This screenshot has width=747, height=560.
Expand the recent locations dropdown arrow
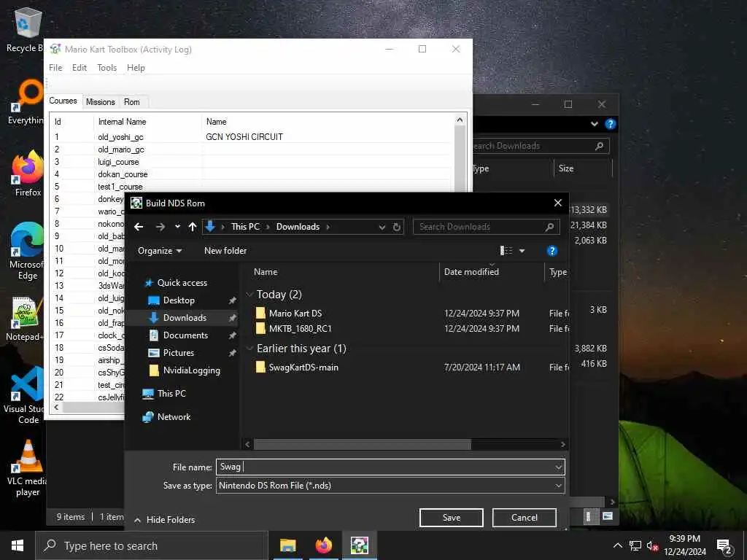pos(177,227)
